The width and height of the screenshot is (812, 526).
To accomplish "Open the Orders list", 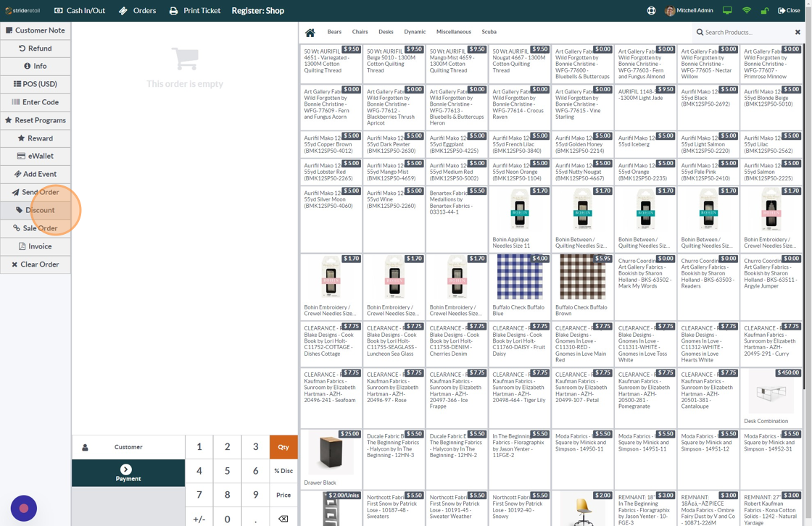I will pos(137,10).
